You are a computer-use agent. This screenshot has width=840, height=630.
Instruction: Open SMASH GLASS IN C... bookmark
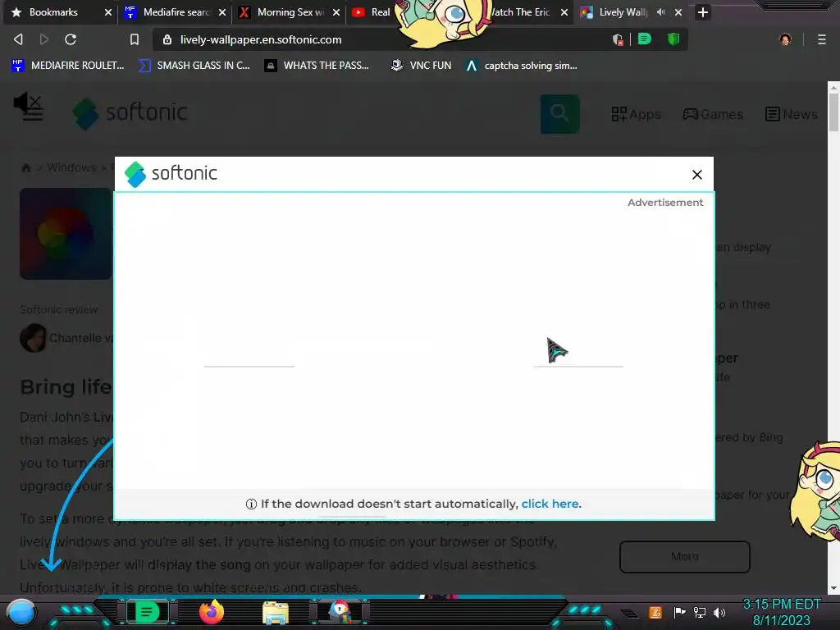coord(194,66)
